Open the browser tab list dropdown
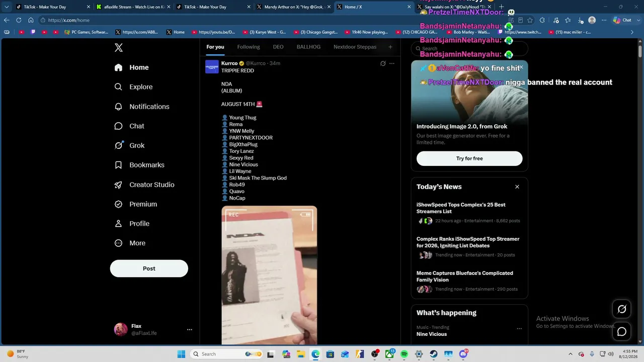 coord(7,7)
